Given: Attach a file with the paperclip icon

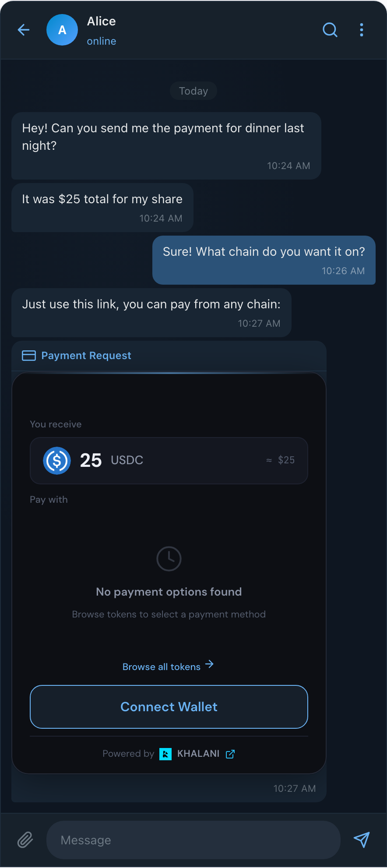Looking at the screenshot, I should click(x=25, y=840).
